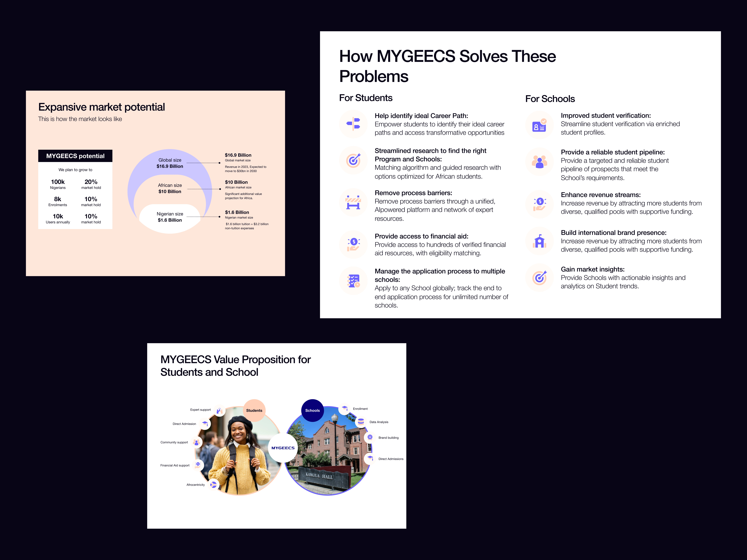The image size is (747, 560).
Task: Click the navy Schools bubble
Action: (x=312, y=410)
